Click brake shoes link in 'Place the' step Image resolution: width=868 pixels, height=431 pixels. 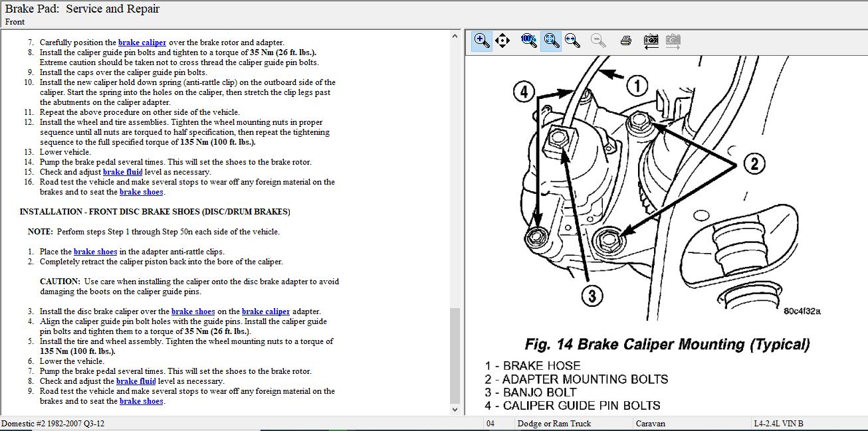click(x=95, y=252)
